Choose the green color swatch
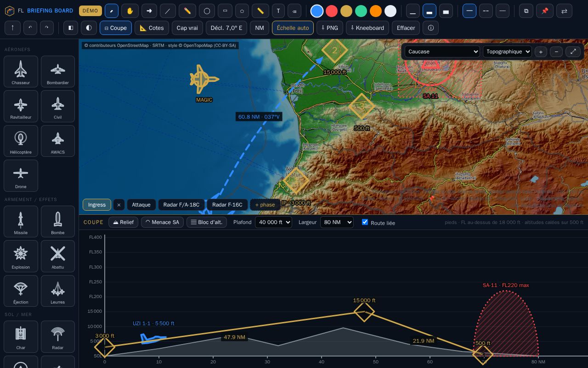 (361, 11)
